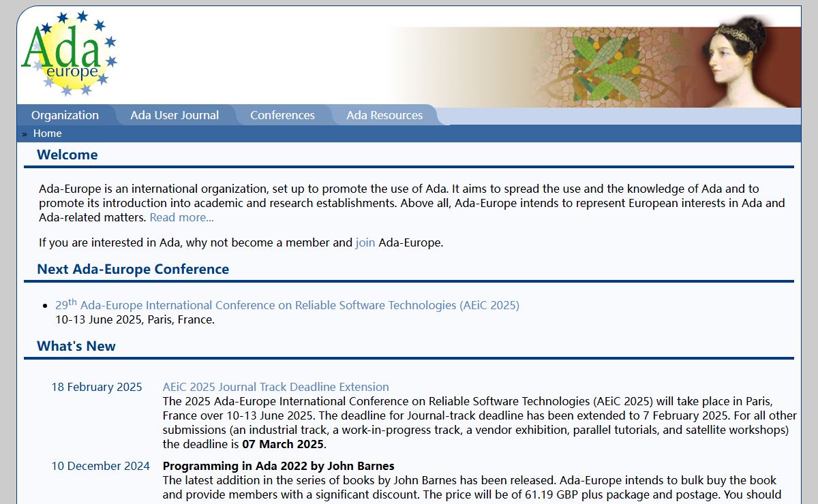The width and height of the screenshot is (818, 504).
Task: Click the Ada Europe logo
Action: tap(69, 53)
